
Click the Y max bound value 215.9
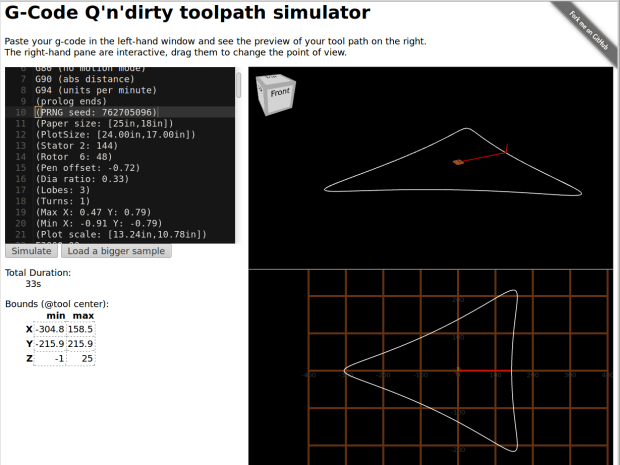80,344
